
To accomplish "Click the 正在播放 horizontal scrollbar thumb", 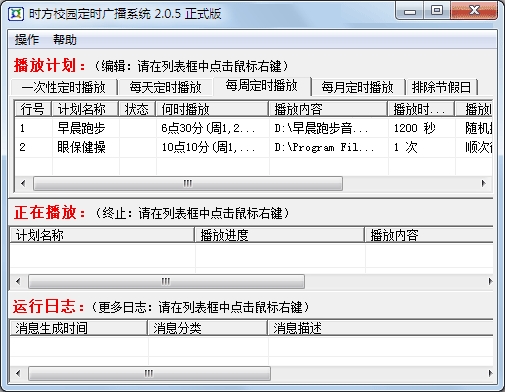I will click(x=166, y=281).
